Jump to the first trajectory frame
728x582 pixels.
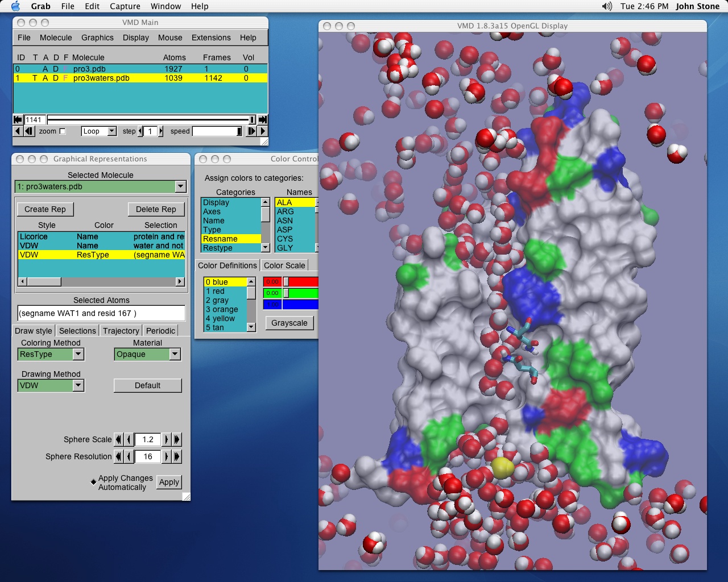(x=18, y=119)
